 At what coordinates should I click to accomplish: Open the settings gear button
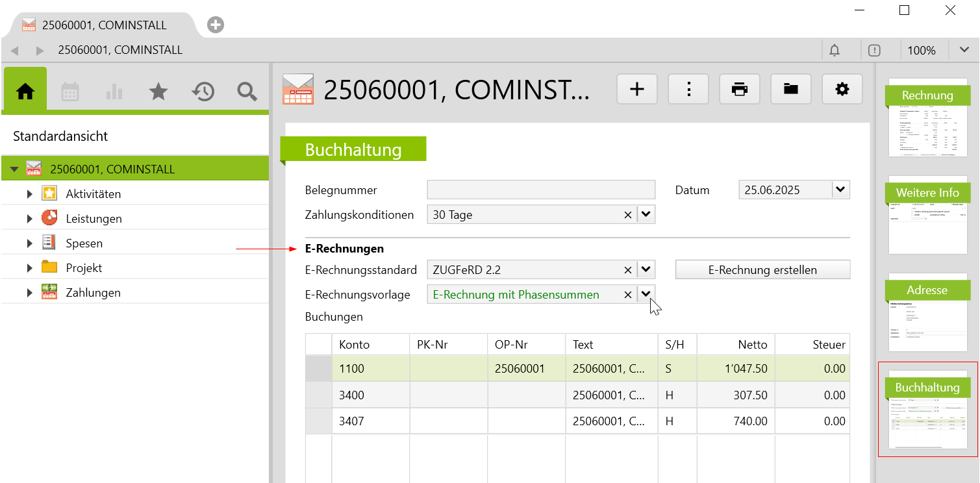pyautogui.click(x=842, y=90)
